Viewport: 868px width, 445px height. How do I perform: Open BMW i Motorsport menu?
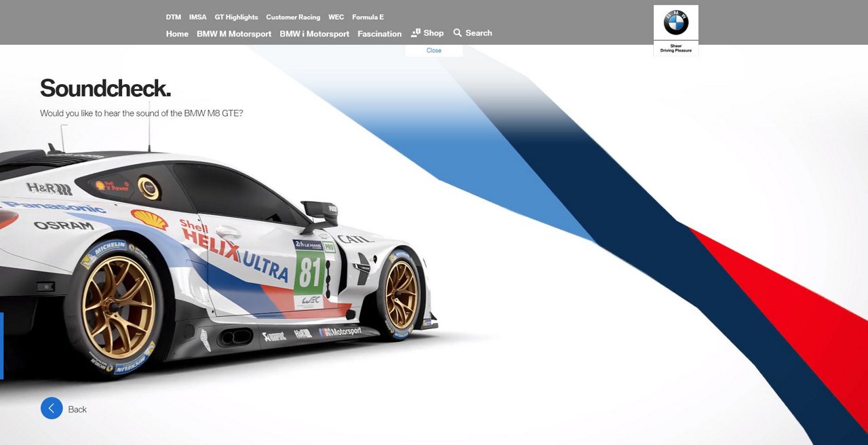(315, 34)
